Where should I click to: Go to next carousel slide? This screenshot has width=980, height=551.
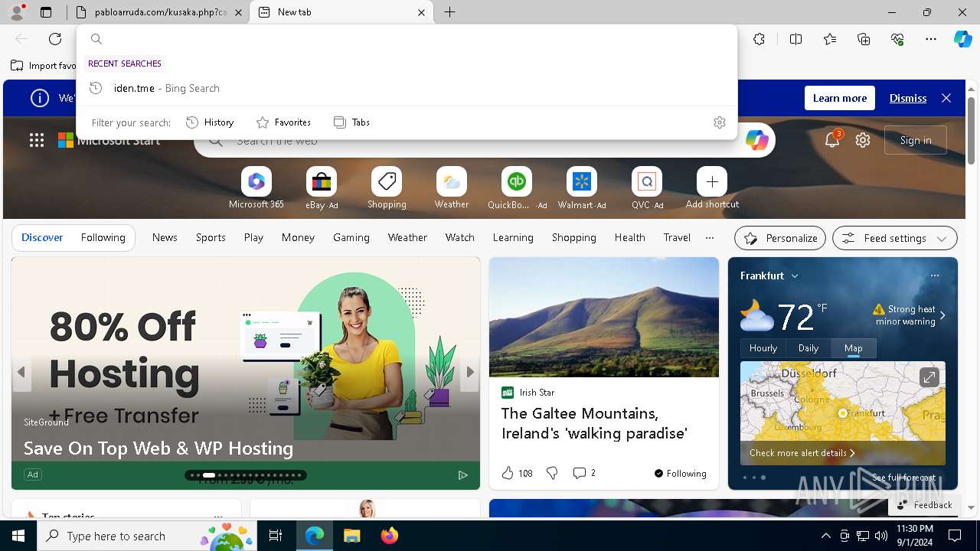pyautogui.click(x=470, y=372)
